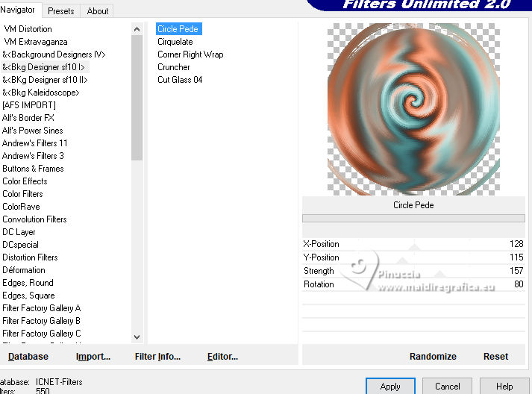Apply the Circle Pede filter
This screenshot has width=532, height=394.
(390, 387)
